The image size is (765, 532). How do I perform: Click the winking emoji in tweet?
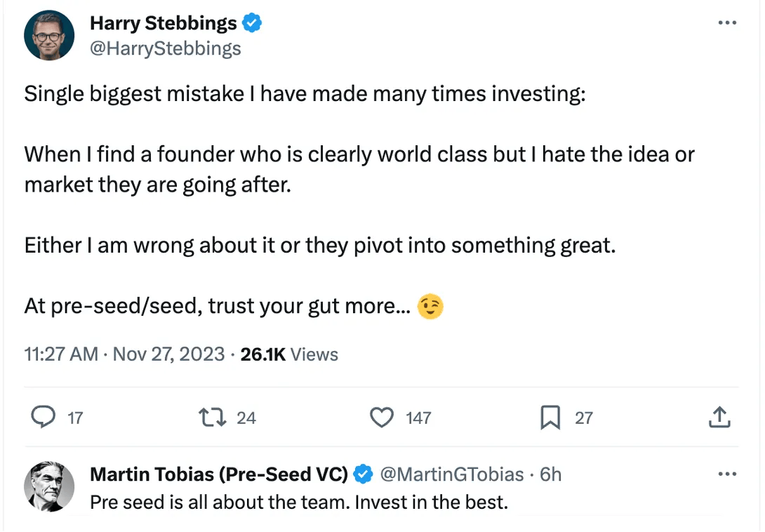click(430, 307)
